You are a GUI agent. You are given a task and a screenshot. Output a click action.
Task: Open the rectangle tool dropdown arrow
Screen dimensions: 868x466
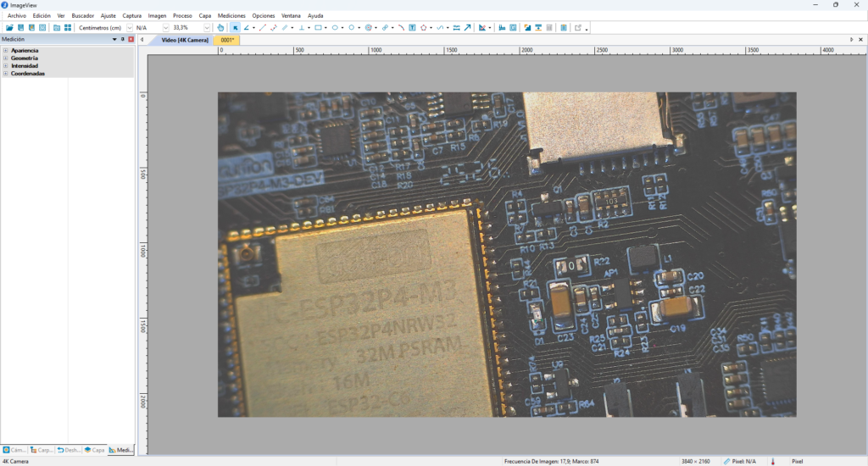pyautogui.click(x=325, y=28)
